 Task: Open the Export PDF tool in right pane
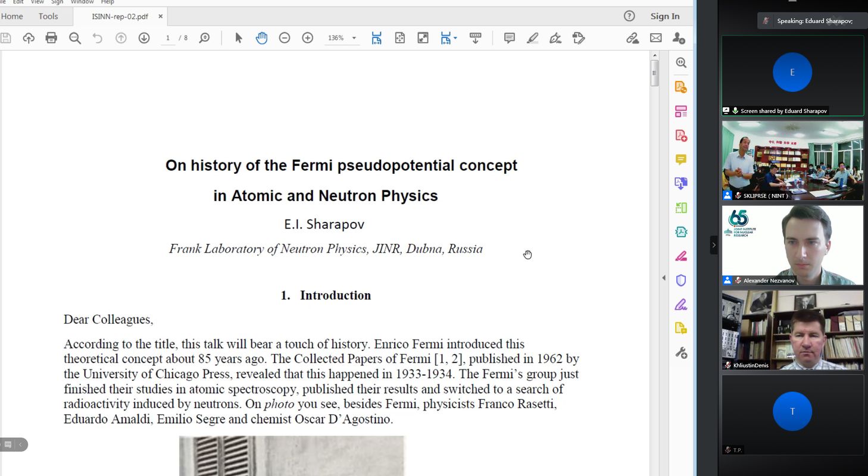pos(681,87)
